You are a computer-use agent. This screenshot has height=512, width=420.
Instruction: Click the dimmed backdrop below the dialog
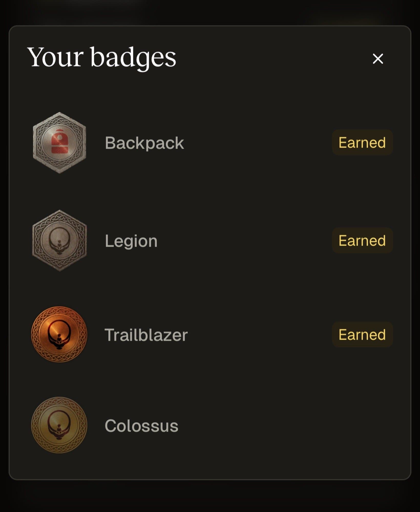click(210, 497)
